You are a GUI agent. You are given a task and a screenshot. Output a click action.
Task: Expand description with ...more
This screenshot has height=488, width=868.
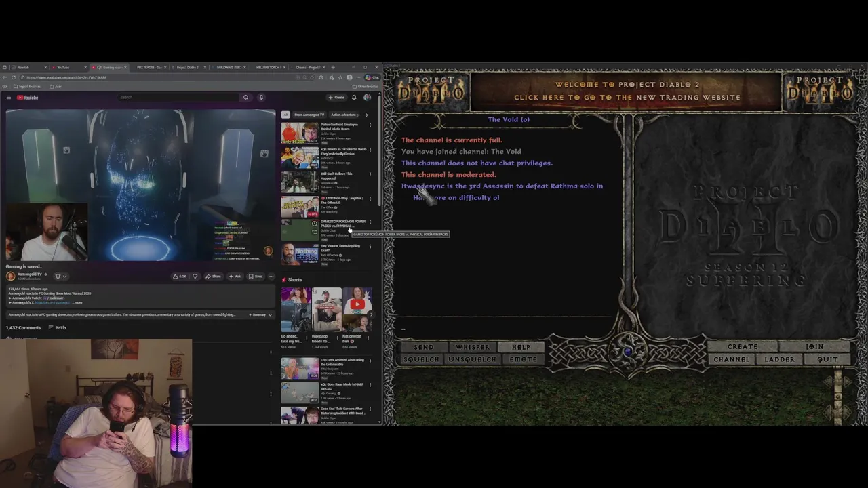coord(77,302)
